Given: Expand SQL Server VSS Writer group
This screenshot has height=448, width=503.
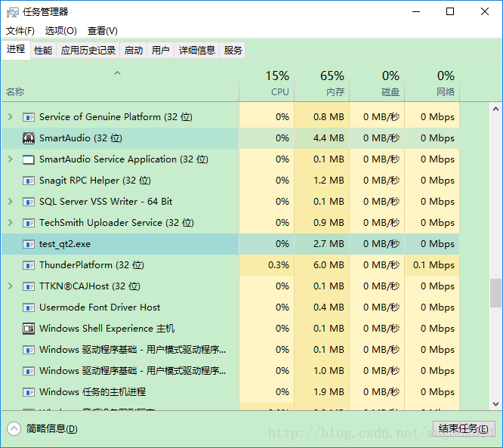Looking at the screenshot, I should 11,202.
